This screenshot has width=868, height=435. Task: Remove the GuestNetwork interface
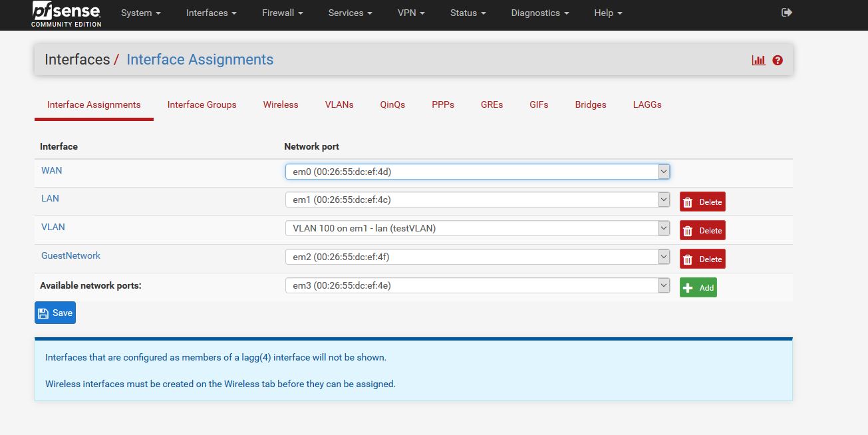point(702,259)
